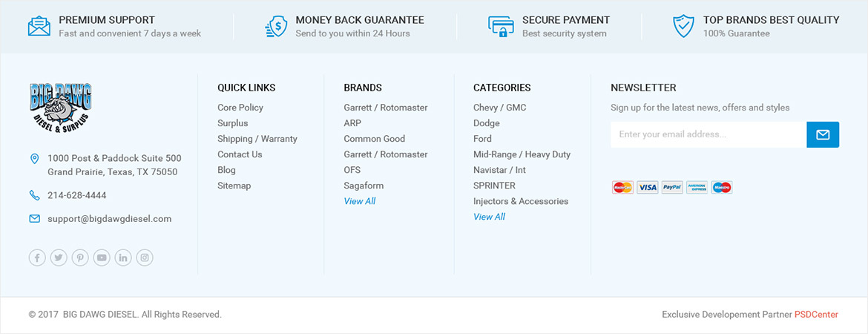Click the American Express payment icon
868x334 pixels.
(697, 187)
